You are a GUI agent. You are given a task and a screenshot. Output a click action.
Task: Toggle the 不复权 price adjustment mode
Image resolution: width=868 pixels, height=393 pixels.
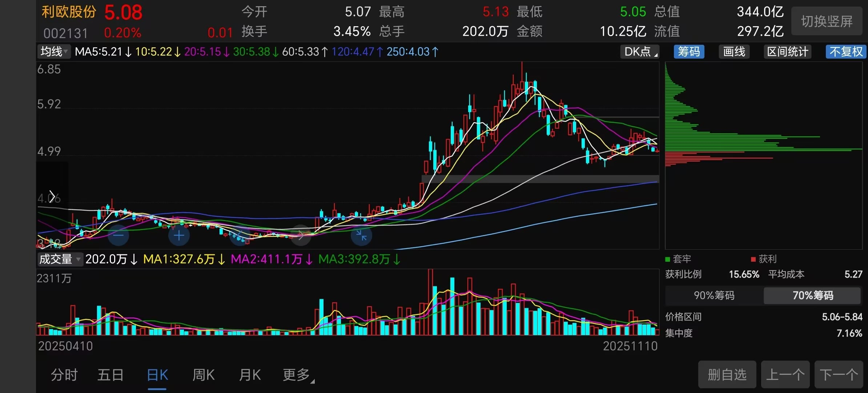[846, 52]
